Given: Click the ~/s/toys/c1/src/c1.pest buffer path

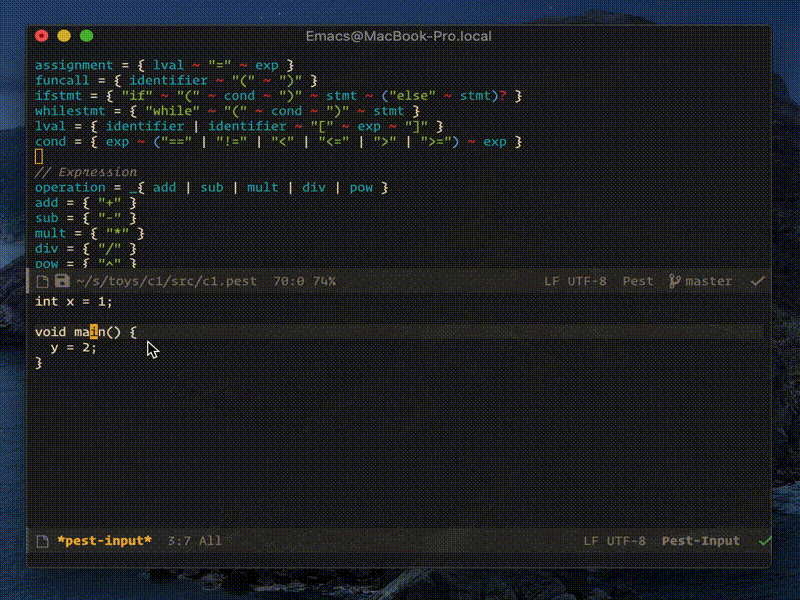Looking at the screenshot, I should (x=166, y=281).
